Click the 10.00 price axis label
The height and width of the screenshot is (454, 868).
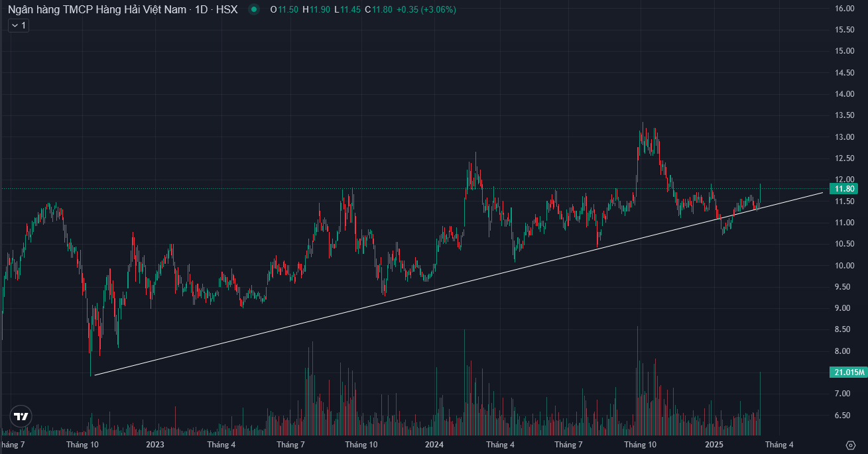click(x=843, y=266)
